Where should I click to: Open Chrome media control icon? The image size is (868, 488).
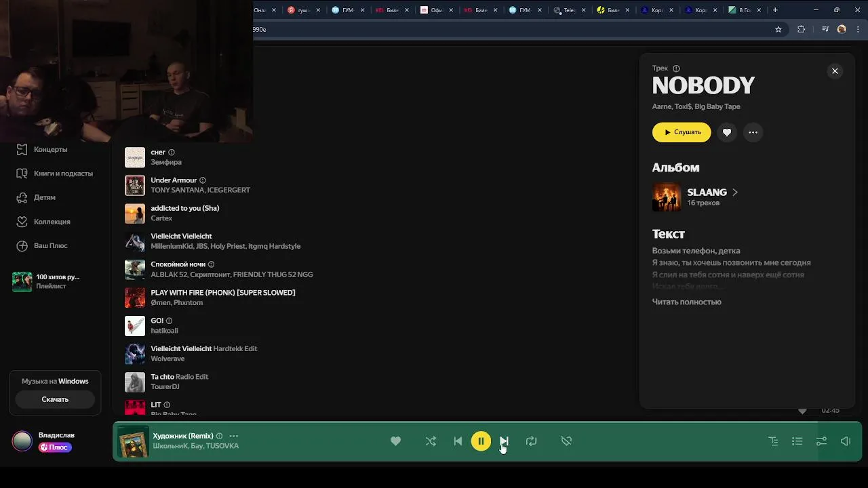[x=825, y=29]
